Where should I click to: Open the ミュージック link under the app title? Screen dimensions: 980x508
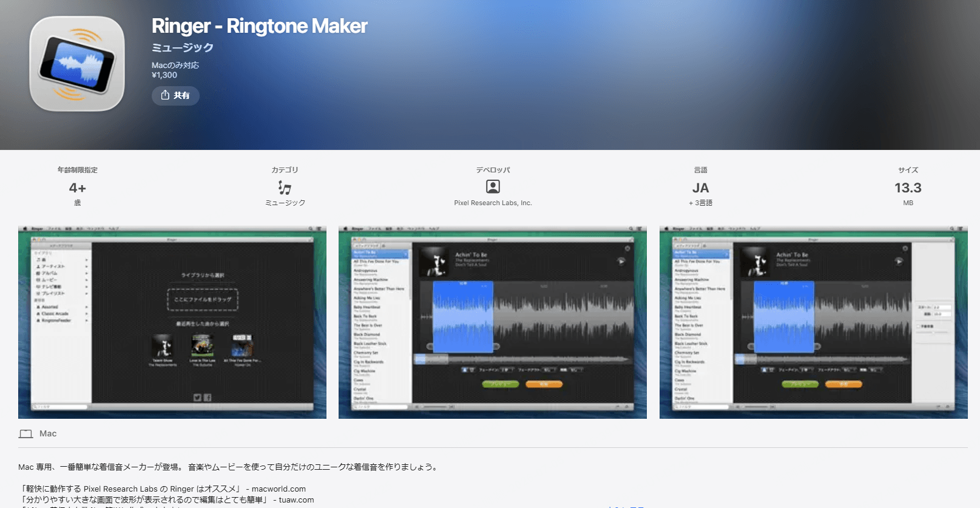point(182,47)
